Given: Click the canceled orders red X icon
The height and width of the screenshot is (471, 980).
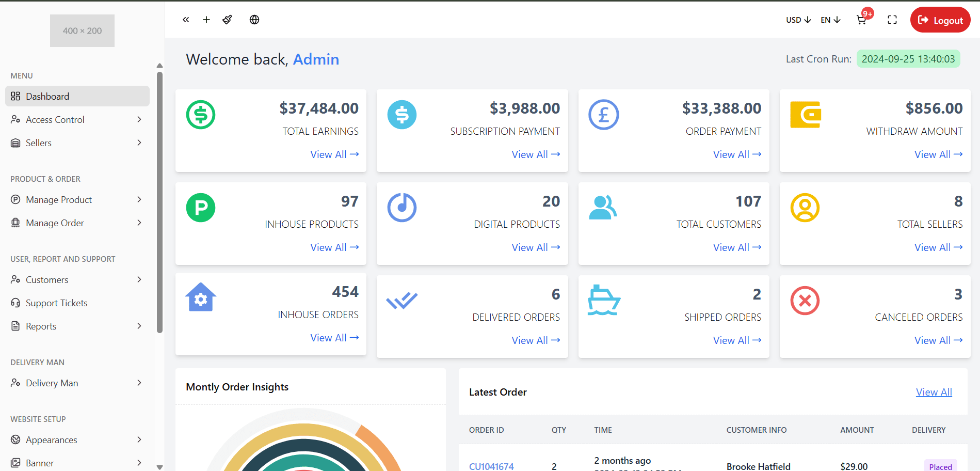Looking at the screenshot, I should pyautogui.click(x=805, y=301).
